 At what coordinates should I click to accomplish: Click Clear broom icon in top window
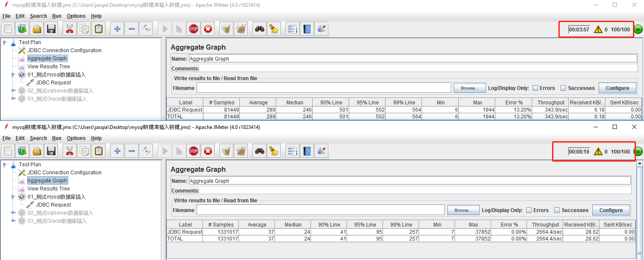(x=227, y=29)
